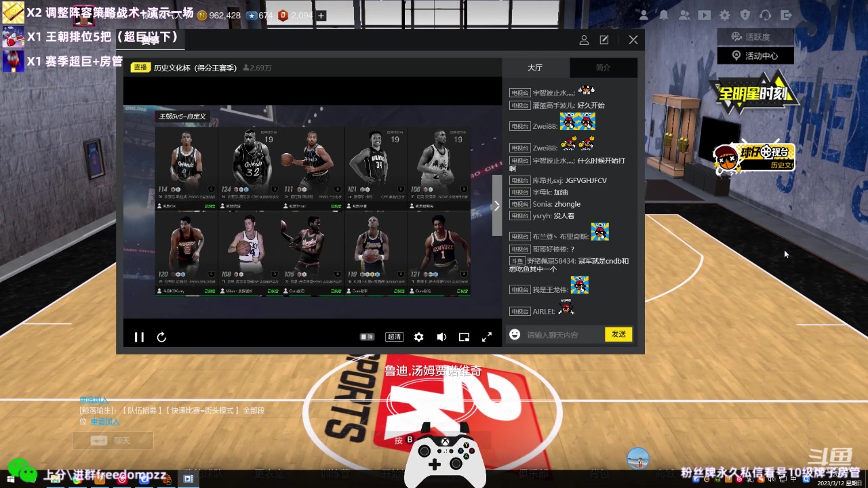
Task: Open game settings gear in top bar
Action: [725, 15]
